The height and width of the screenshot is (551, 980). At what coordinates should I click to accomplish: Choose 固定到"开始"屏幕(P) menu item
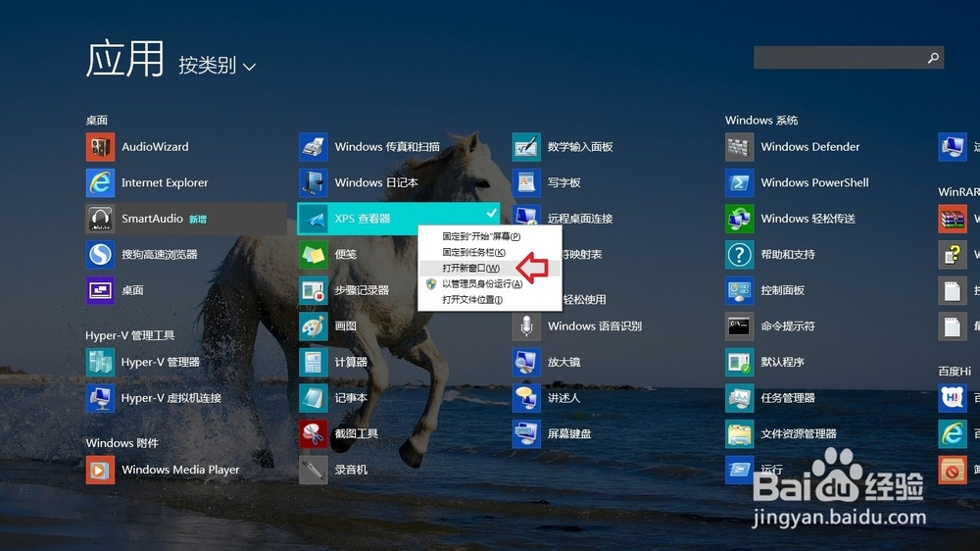(489, 236)
